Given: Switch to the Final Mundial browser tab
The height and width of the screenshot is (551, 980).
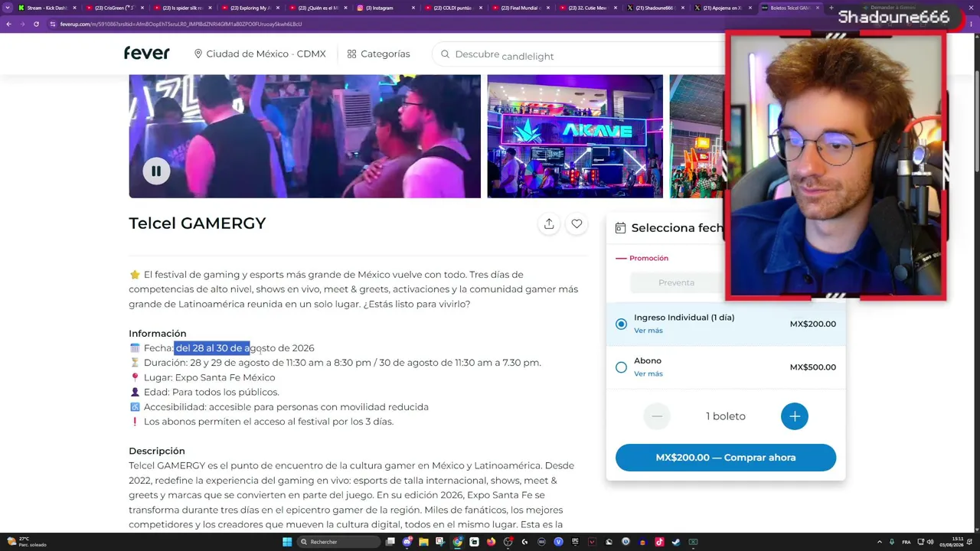Looking at the screenshot, I should pos(521,8).
